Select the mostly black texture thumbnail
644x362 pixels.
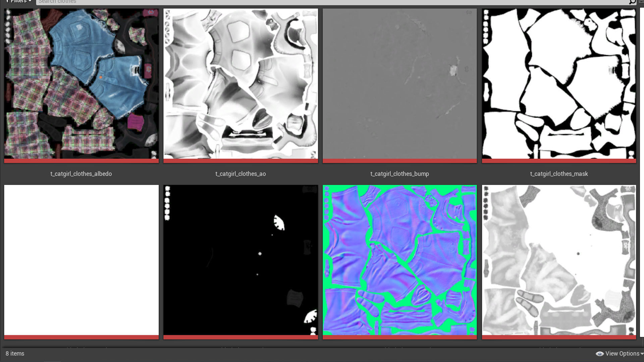(x=240, y=260)
